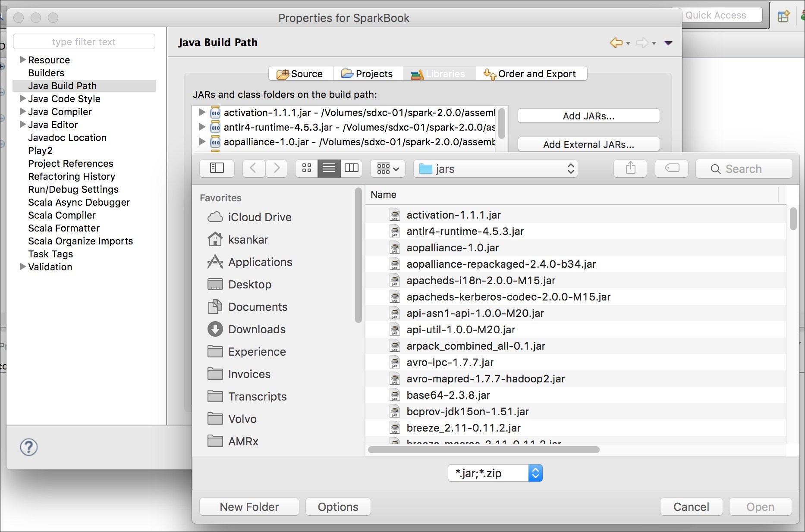
Task: Expand the Java Editor node
Action: [23, 124]
